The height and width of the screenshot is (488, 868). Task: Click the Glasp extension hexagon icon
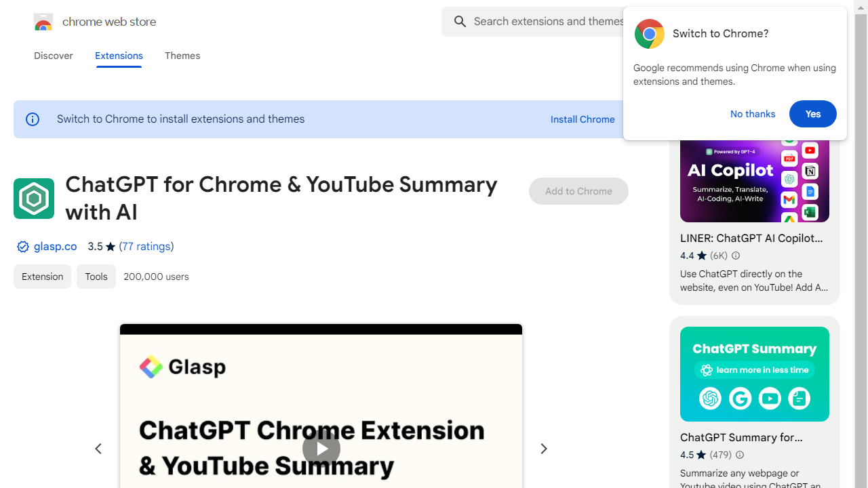click(34, 199)
